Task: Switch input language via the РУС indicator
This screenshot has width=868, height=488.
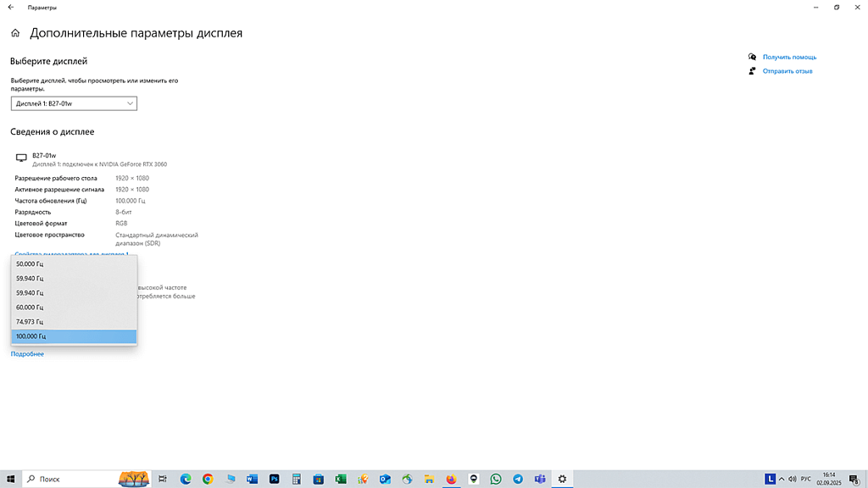Action: coord(806,479)
